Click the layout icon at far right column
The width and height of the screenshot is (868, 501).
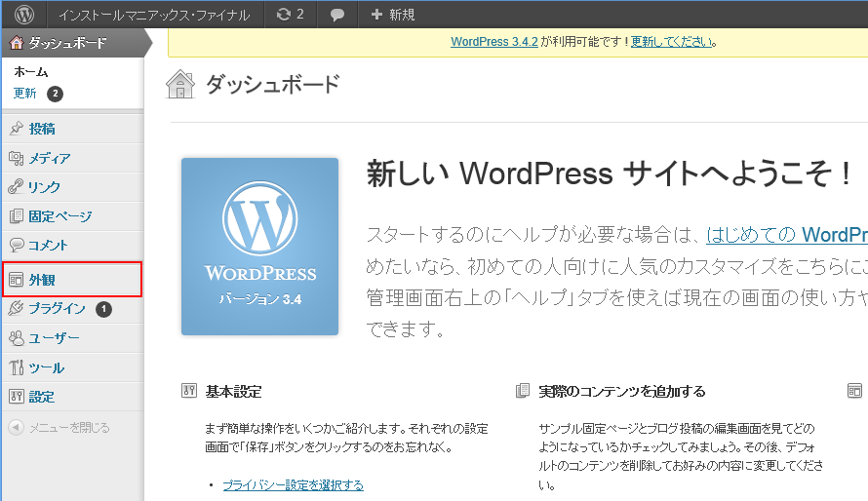pos(854,391)
